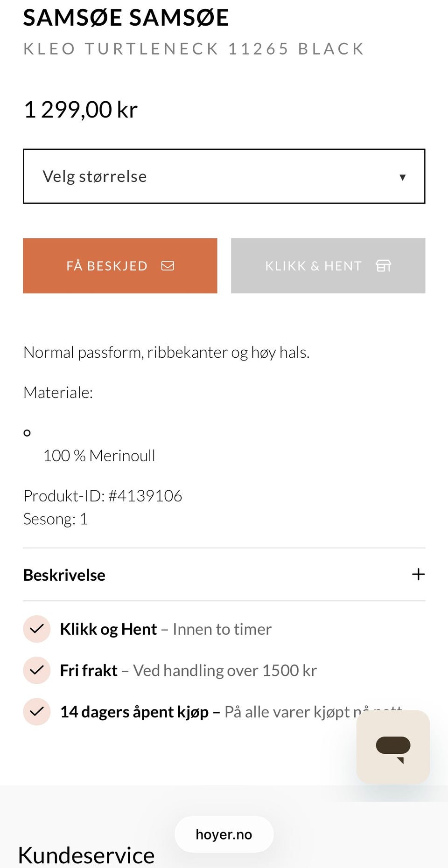Tap the hoyer.no address pill
448x868 pixels.
tap(224, 834)
